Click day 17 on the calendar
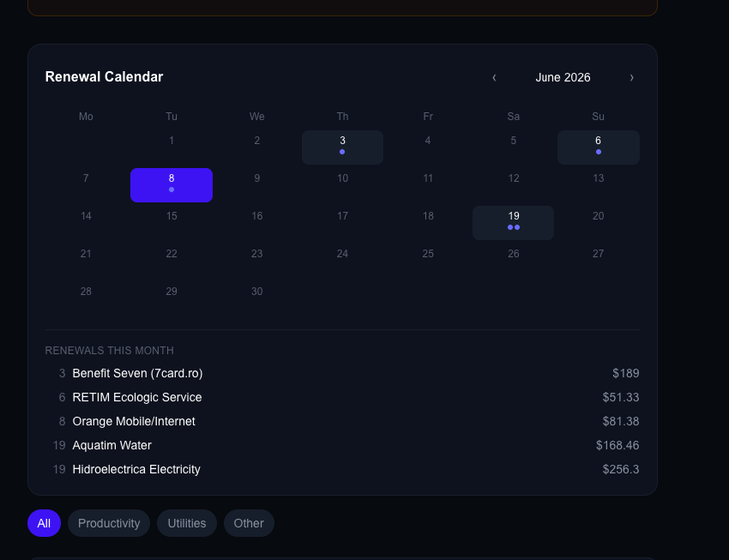The height and width of the screenshot is (560, 729). pyautogui.click(x=343, y=223)
